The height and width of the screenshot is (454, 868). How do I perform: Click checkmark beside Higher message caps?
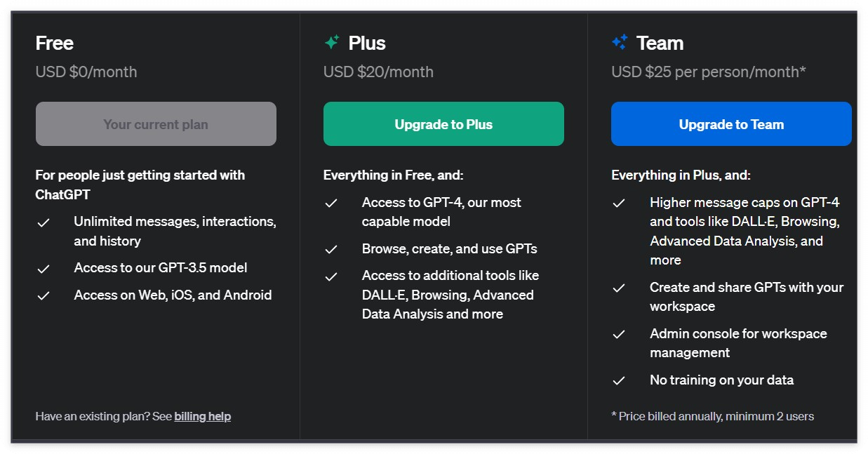[x=619, y=203]
